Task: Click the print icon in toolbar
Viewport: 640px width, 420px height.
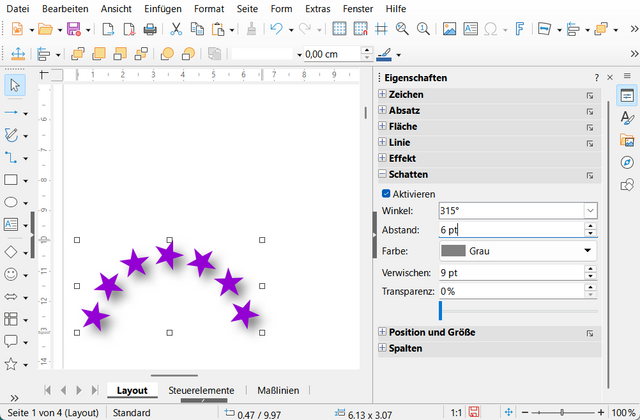Action: click(x=150, y=29)
